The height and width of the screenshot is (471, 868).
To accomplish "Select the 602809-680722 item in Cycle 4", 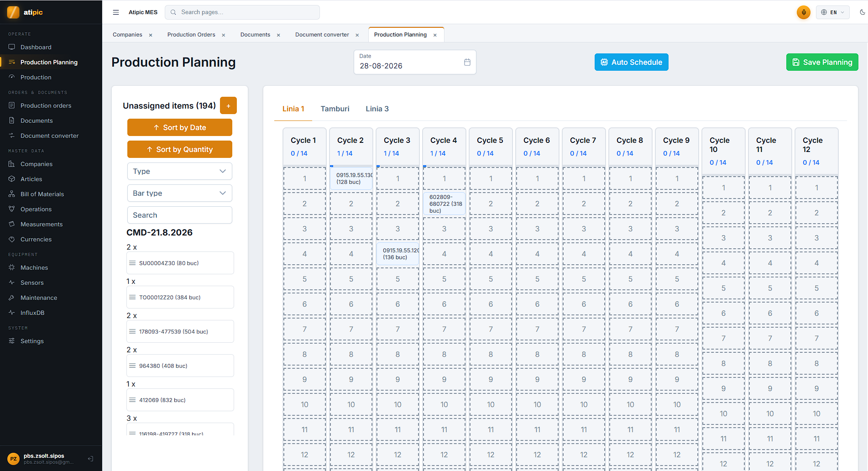I will pyautogui.click(x=444, y=204).
